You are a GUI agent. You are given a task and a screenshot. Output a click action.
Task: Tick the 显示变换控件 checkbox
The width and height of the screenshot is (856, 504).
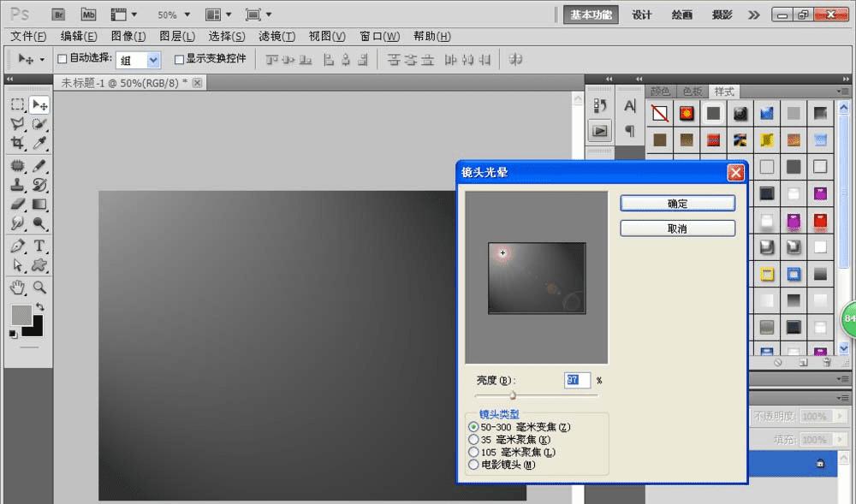pos(179,59)
